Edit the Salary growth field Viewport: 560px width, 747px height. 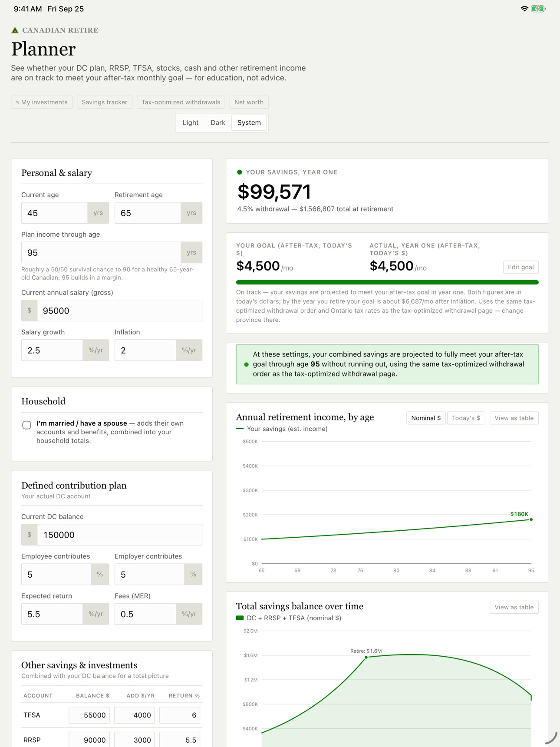tap(52, 350)
